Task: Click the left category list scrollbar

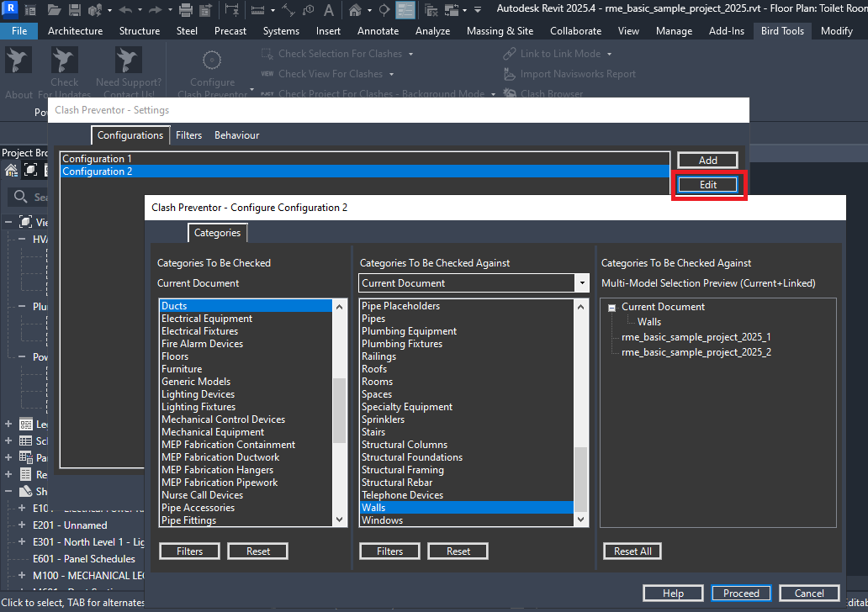Action: click(x=339, y=412)
